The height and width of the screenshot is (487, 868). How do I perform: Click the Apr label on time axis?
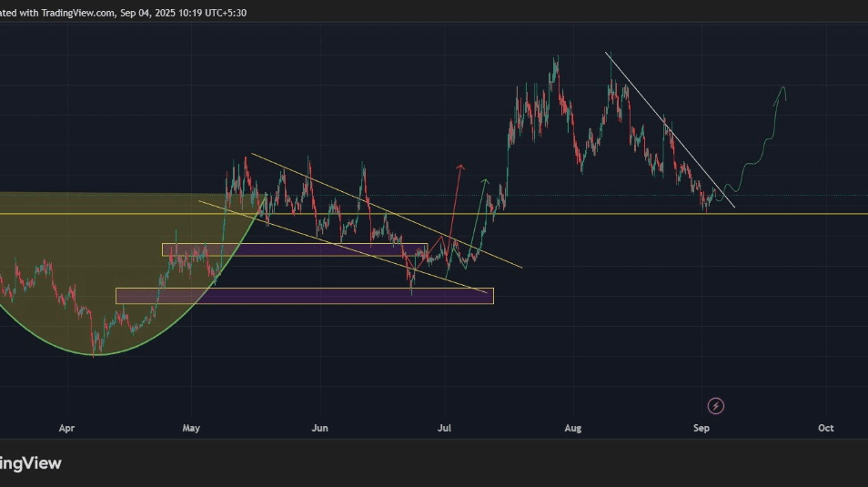coord(66,428)
